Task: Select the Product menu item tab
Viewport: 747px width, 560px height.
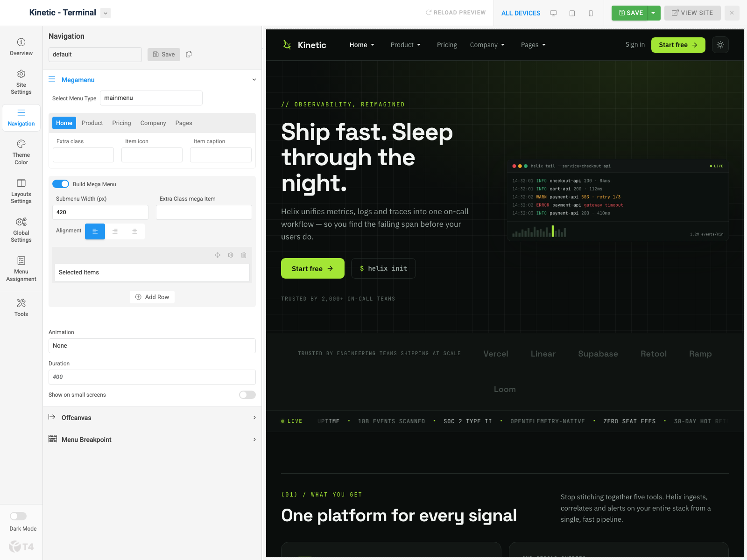Action: click(92, 123)
